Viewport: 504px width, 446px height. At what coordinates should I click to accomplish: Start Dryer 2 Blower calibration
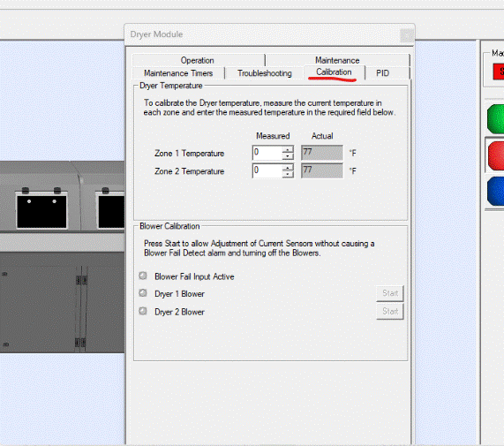[390, 311]
